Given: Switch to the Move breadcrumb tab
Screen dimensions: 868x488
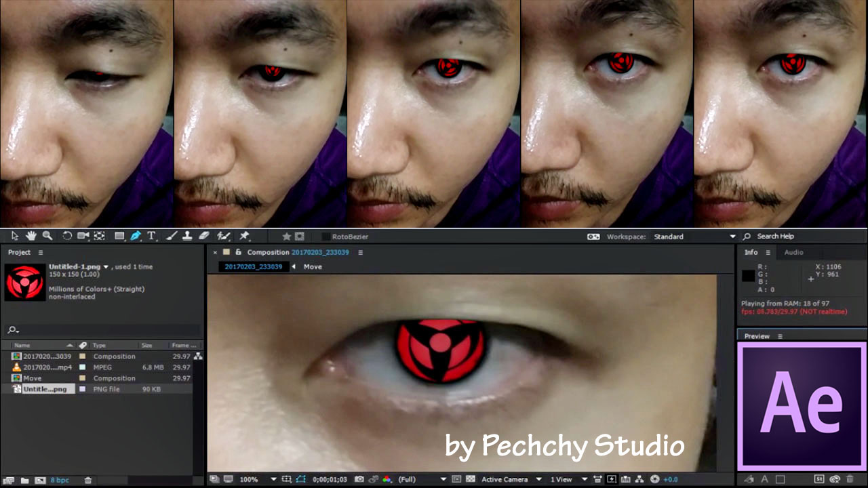Looking at the screenshot, I should coord(313,266).
